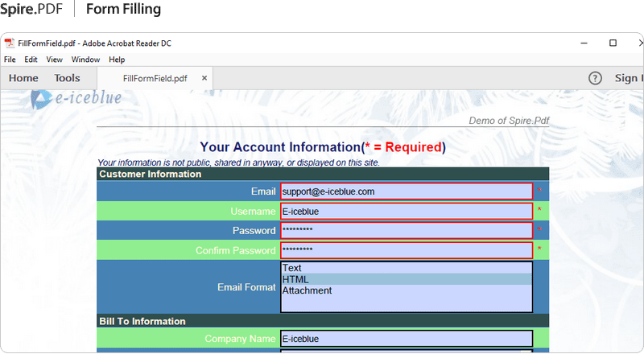Click the help question mark icon

595,78
